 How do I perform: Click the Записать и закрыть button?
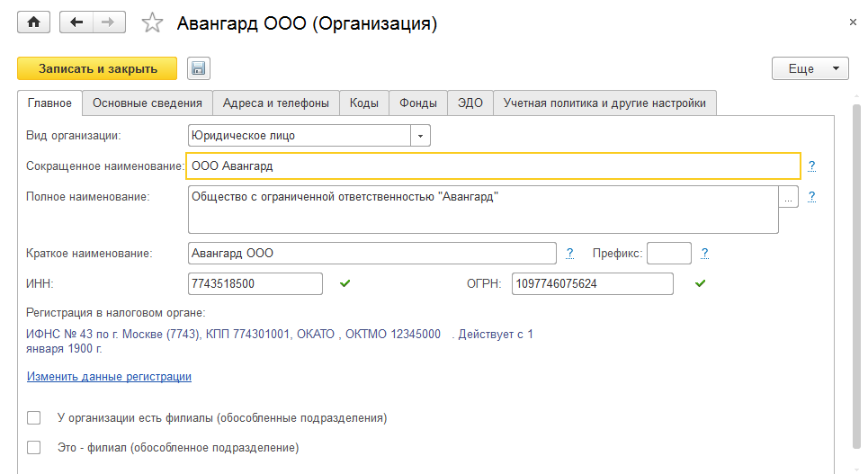click(97, 68)
